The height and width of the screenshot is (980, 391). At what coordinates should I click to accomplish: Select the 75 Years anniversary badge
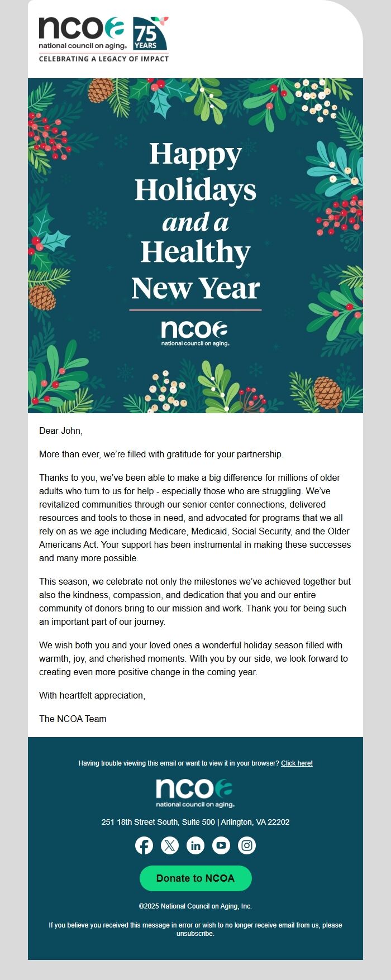click(x=149, y=34)
